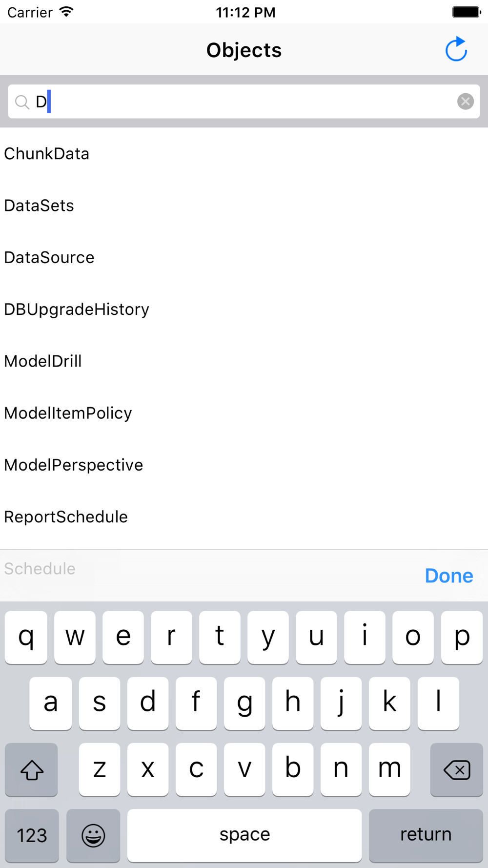The width and height of the screenshot is (488, 868).
Task: Focus the Objects search input field
Action: 244,102
